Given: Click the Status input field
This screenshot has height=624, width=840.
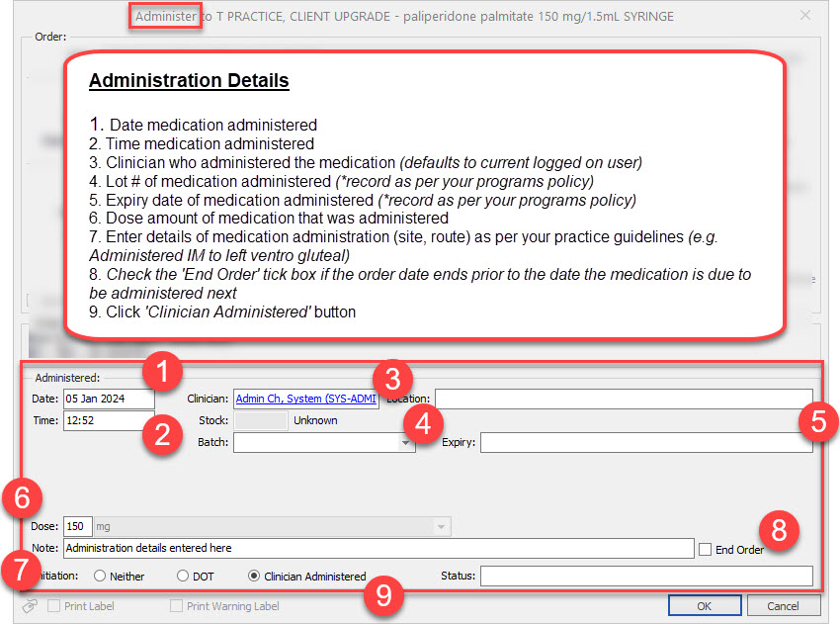Looking at the screenshot, I should click(646, 577).
